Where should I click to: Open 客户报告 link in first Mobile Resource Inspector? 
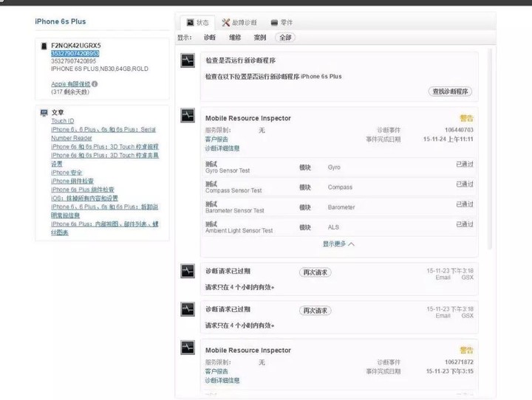(x=216, y=139)
